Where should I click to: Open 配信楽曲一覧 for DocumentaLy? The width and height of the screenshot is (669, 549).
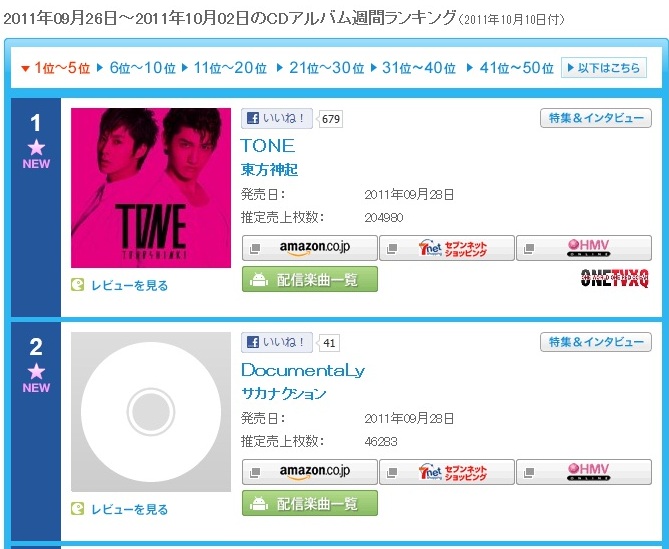click(310, 503)
